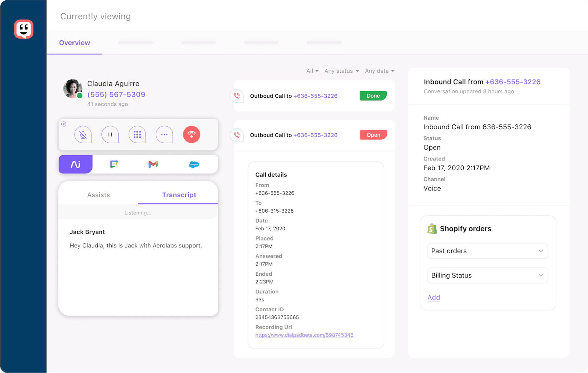588x373 pixels.
Task: Click the Dialpad smiley logo in sidebar
Action: pos(24,29)
